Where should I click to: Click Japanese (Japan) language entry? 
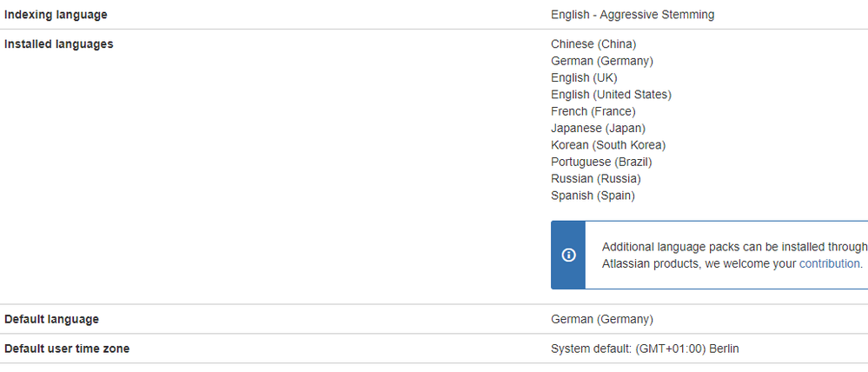click(598, 128)
